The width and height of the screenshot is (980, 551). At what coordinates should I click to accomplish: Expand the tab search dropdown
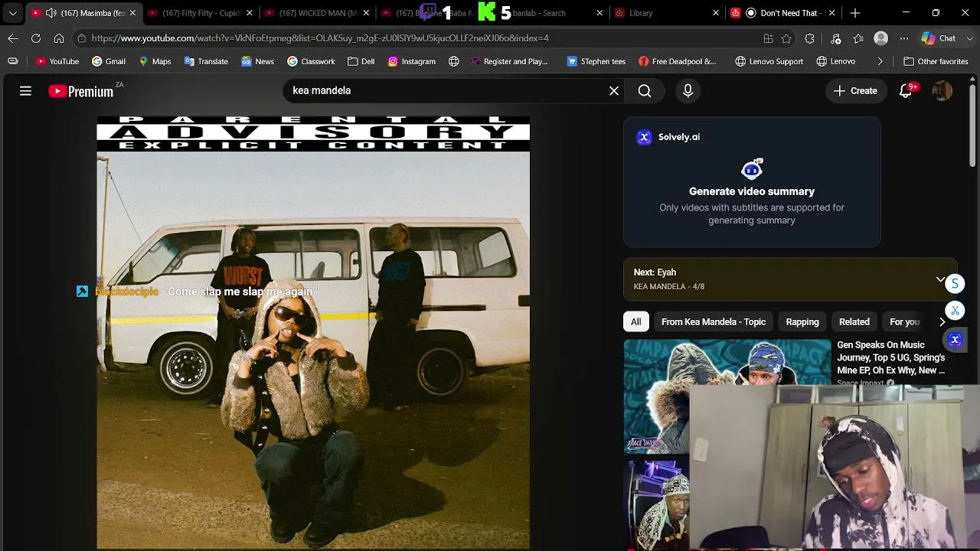pos(12,13)
